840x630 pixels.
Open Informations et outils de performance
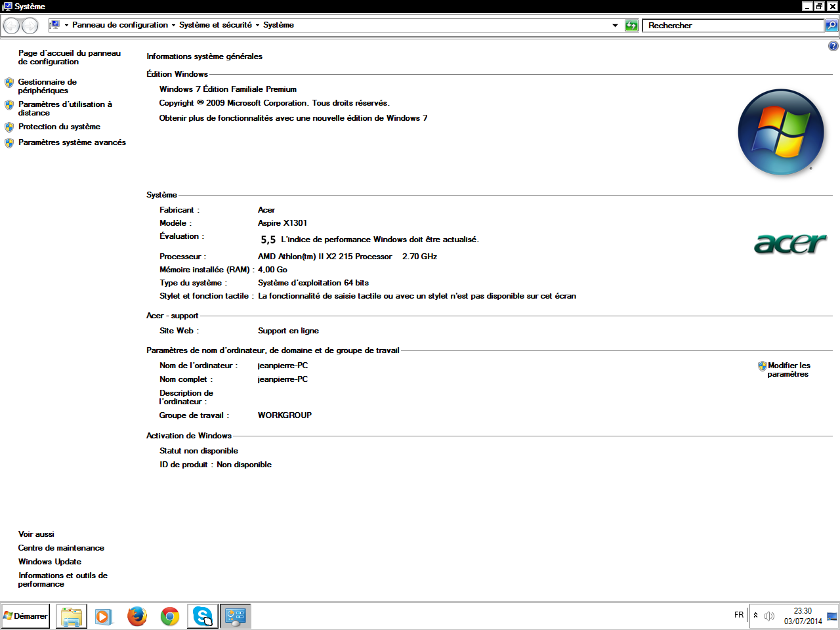pos(63,579)
